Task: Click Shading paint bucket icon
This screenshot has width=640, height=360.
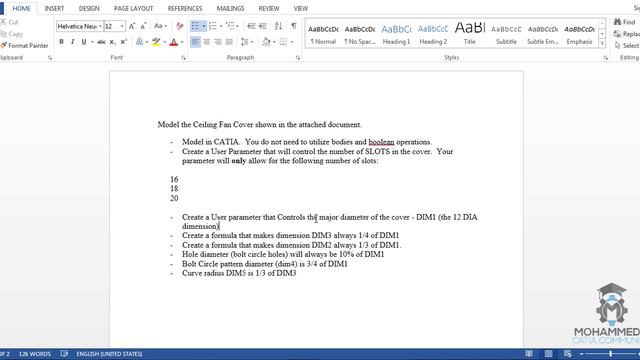Action: [266, 42]
